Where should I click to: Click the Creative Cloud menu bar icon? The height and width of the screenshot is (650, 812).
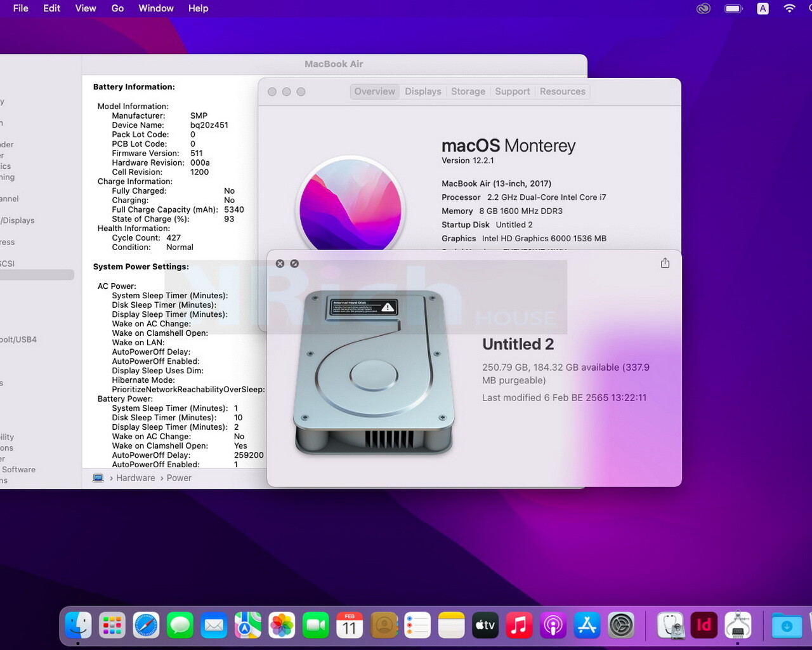pyautogui.click(x=703, y=9)
